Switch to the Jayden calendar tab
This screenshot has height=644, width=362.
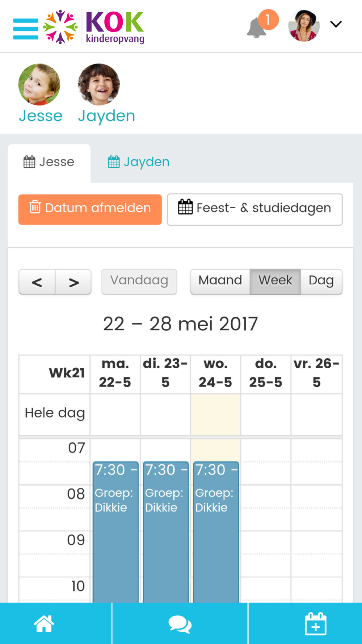[139, 162]
